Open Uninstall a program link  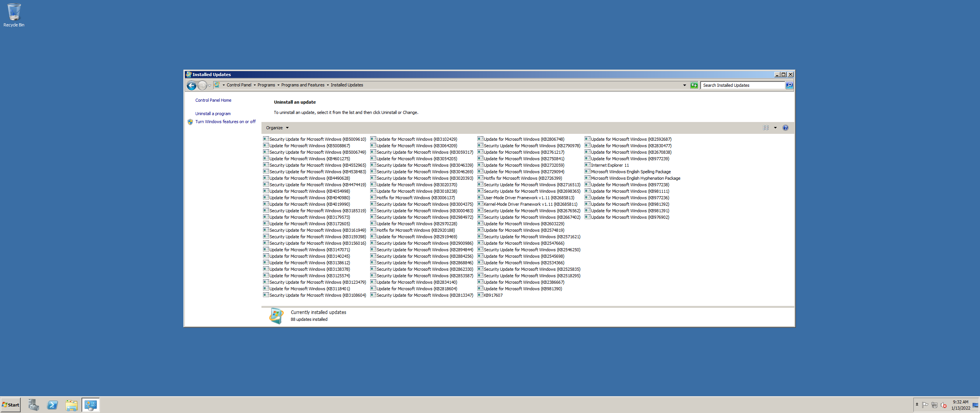213,114
